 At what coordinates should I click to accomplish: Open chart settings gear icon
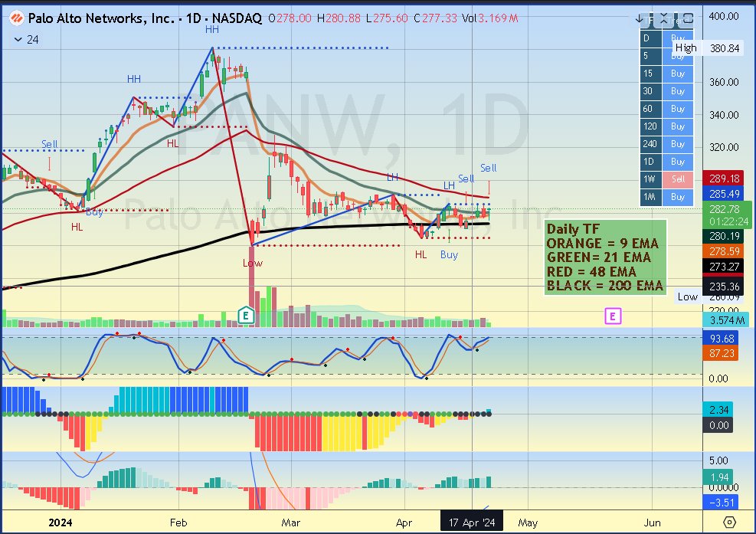coord(729,522)
